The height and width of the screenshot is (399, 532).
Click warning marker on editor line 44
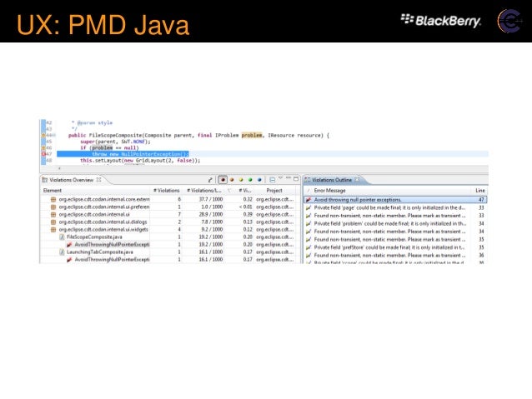[43, 135]
